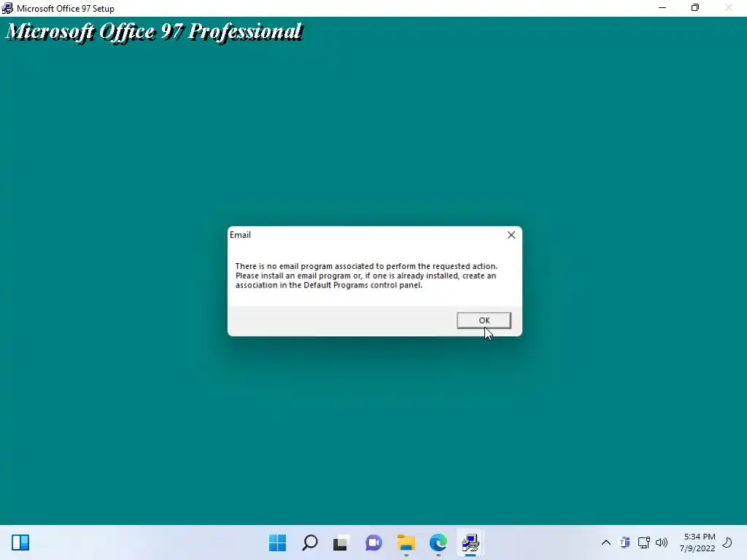Viewport: 747px width, 560px height.
Task: Click the 'Email' dialog title
Action: coord(240,235)
